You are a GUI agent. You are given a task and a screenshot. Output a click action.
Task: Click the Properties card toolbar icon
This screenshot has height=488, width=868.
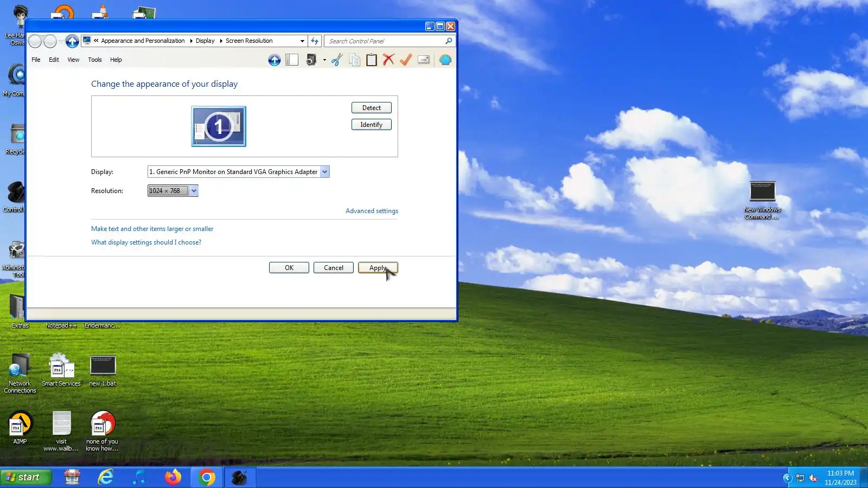[424, 60]
